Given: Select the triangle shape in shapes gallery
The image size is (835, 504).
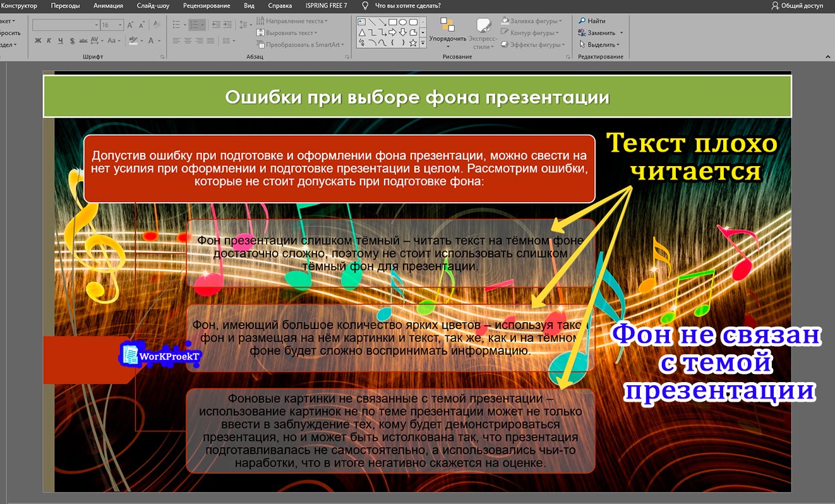Looking at the screenshot, I should (362, 32).
